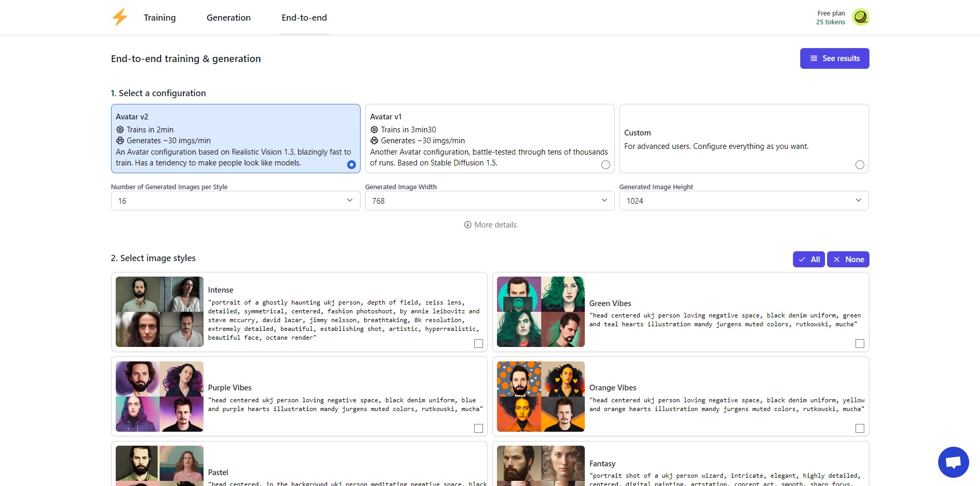
Task: Open the Number of Generated Images per Style dropdown
Action: click(236, 201)
